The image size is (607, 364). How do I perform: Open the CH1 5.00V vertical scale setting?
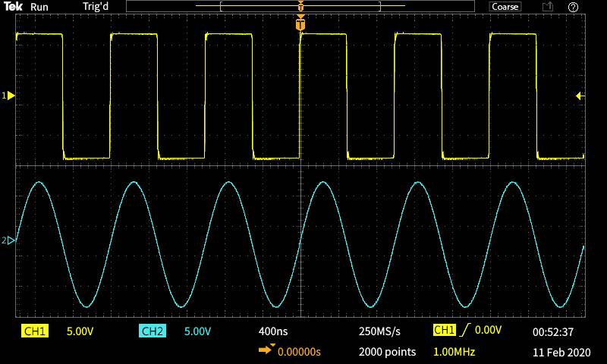(80, 331)
